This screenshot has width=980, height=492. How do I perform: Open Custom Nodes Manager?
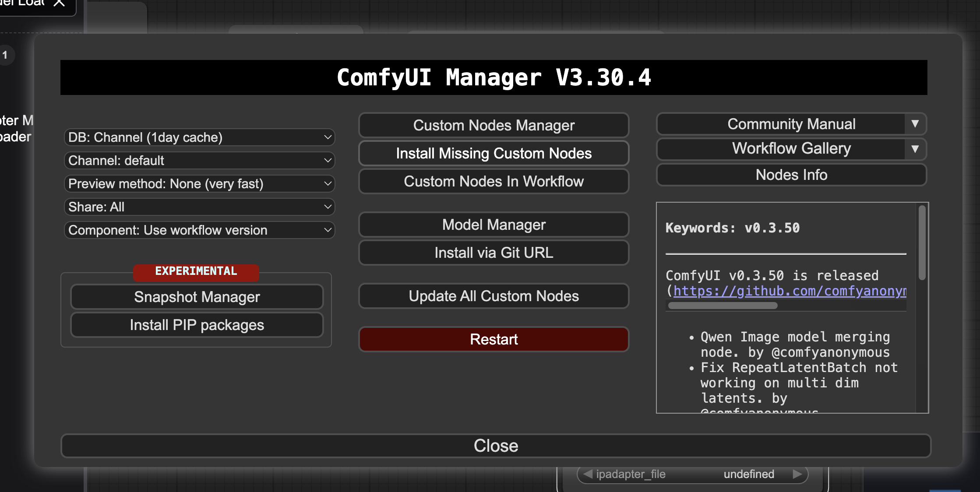tap(494, 126)
